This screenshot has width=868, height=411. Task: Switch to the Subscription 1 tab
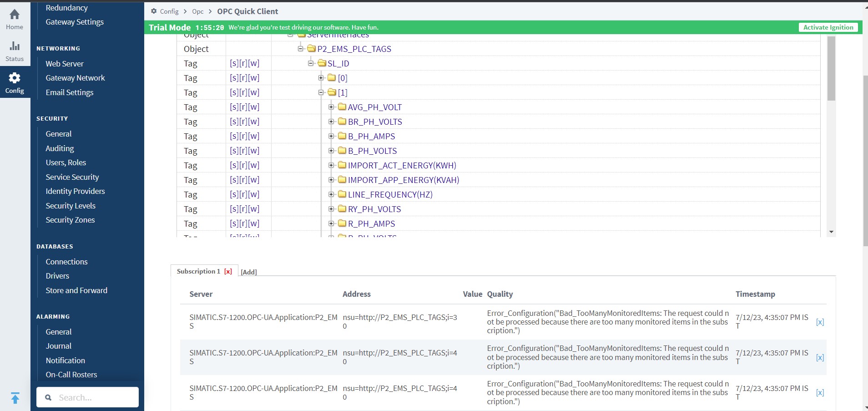point(198,271)
